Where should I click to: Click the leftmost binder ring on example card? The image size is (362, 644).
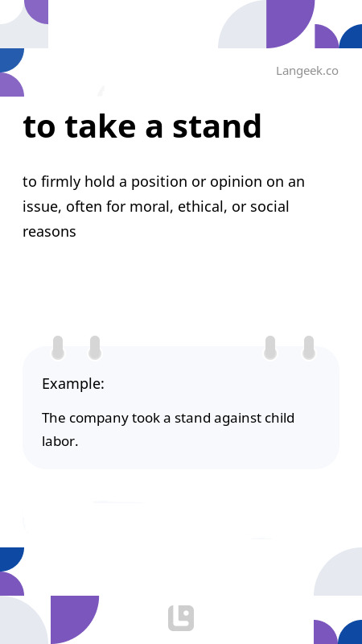coord(58,348)
